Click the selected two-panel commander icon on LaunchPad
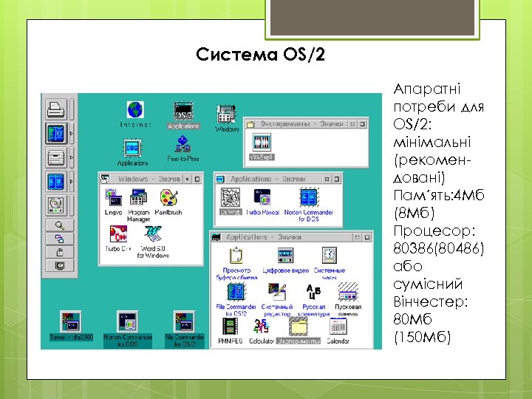This screenshot has height=399, width=532. [x=56, y=133]
